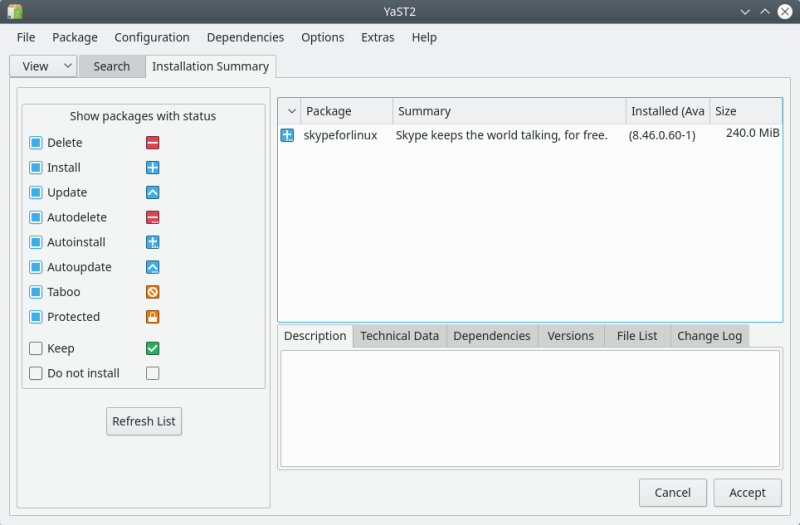The height and width of the screenshot is (525, 800).
Task: Open the Dependencies menu
Action: [x=245, y=38]
